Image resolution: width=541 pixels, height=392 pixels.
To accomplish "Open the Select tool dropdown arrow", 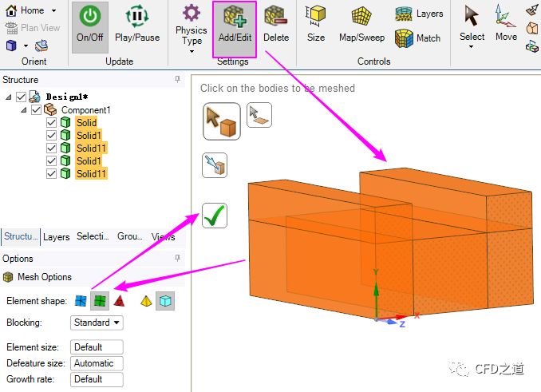I will point(472,46).
